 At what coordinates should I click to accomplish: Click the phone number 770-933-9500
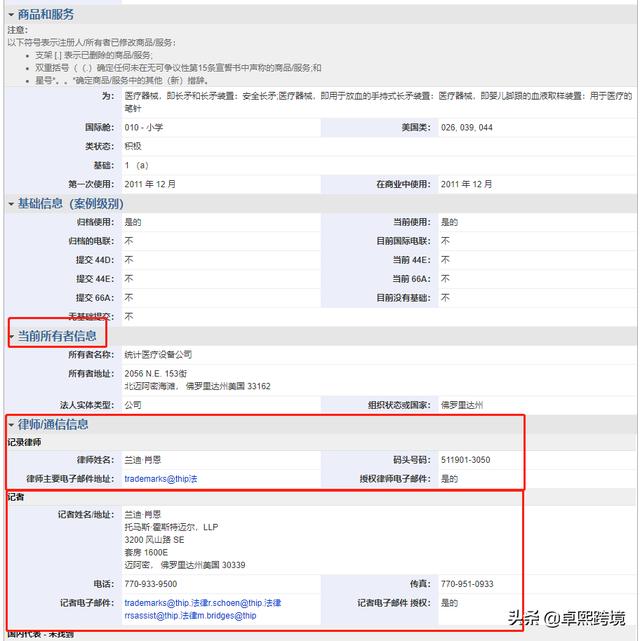[151, 584]
